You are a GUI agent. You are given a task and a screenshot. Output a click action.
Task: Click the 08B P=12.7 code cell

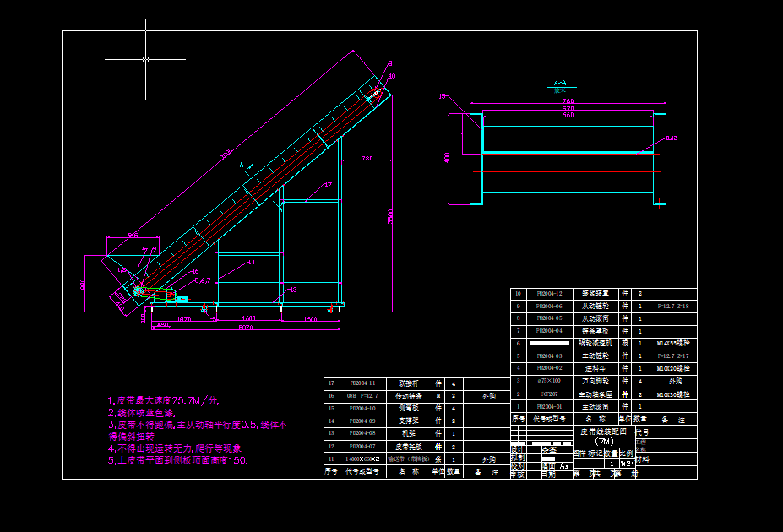pyautogui.click(x=362, y=396)
